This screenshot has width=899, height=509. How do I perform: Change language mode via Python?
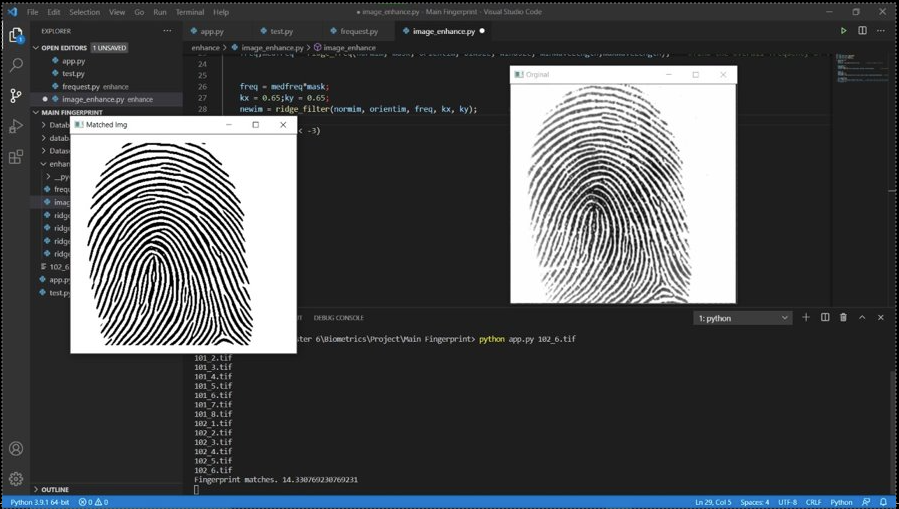(x=841, y=502)
